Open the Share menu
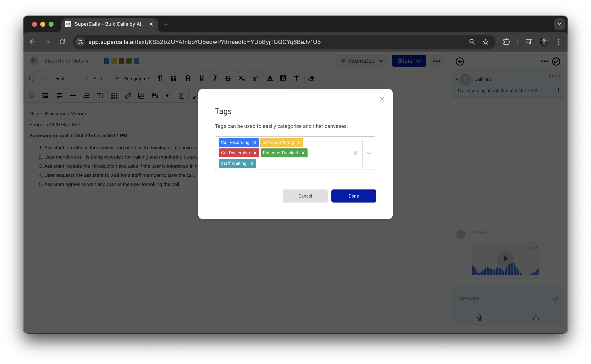The width and height of the screenshot is (591, 364). pyautogui.click(x=409, y=61)
